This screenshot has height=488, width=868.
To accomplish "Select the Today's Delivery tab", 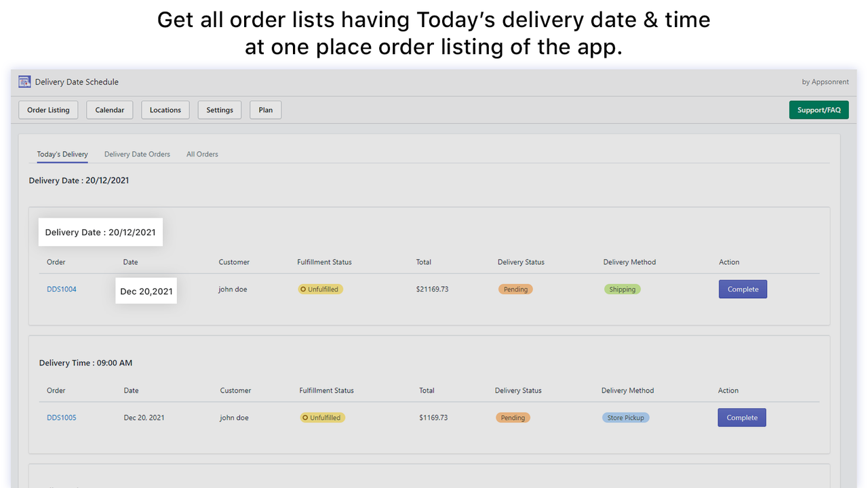I will 62,155.
